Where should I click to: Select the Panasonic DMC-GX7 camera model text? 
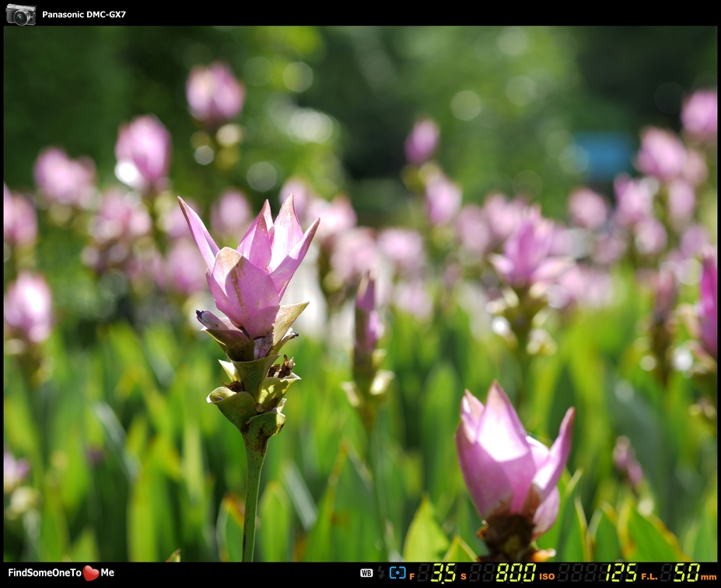[x=84, y=14]
